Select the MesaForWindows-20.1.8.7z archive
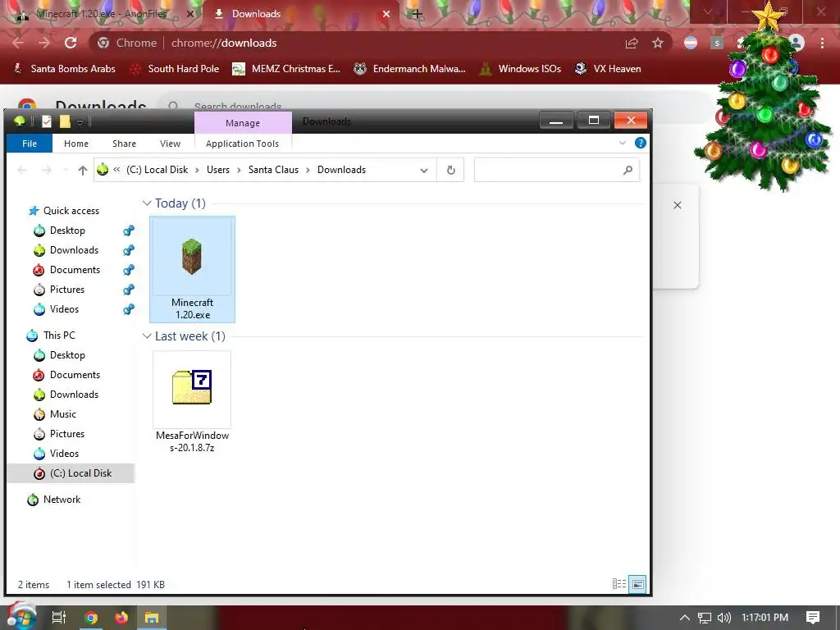This screenshot has width=840, height=630. pyautogui.click(x=192, y=402)
